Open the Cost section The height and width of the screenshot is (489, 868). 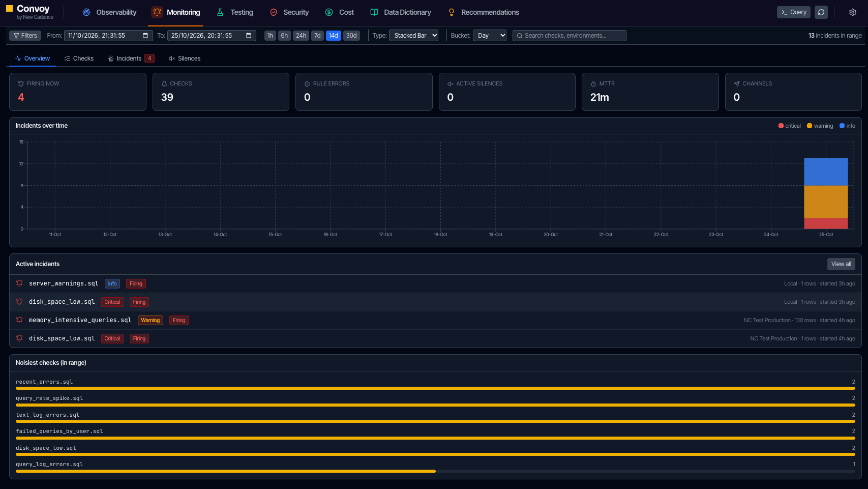(340, 12)
